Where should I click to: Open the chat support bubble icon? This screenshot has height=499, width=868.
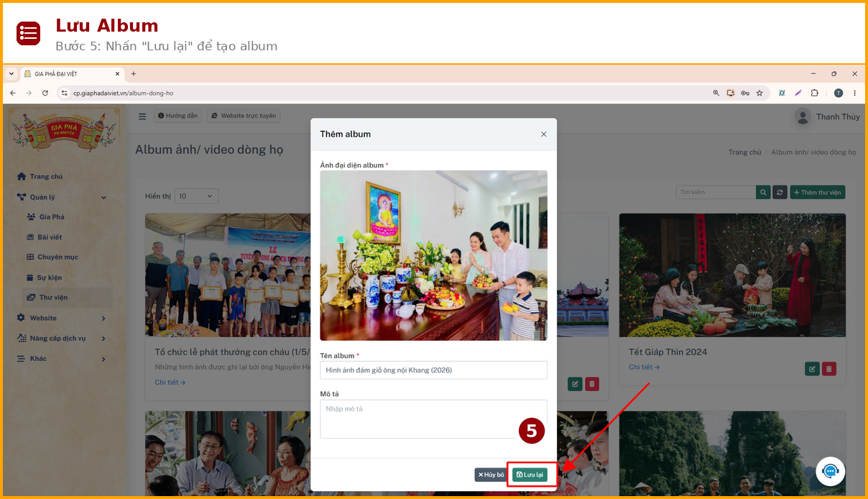tap(830, 472)
